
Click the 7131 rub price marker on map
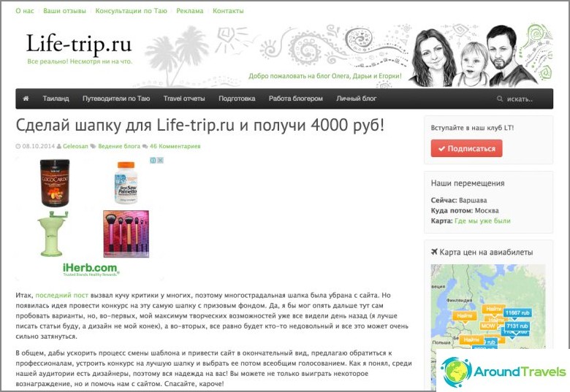[517, 326]
